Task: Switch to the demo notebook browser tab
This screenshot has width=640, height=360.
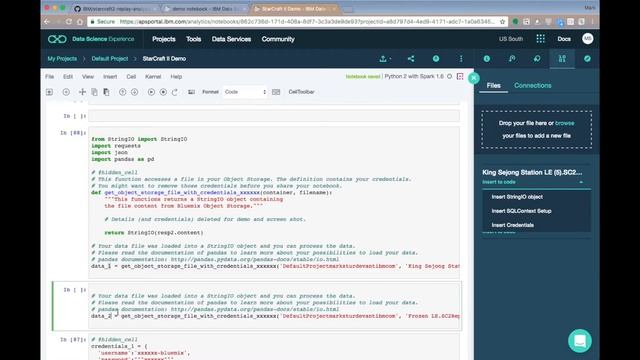Action: click(x=204, y=9)
